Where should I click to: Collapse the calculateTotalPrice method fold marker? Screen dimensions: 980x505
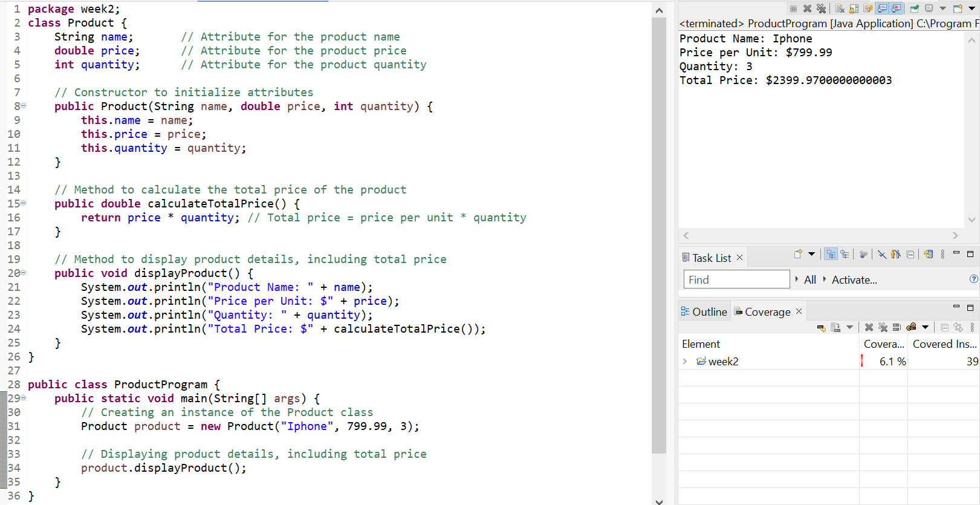[24, 203]
